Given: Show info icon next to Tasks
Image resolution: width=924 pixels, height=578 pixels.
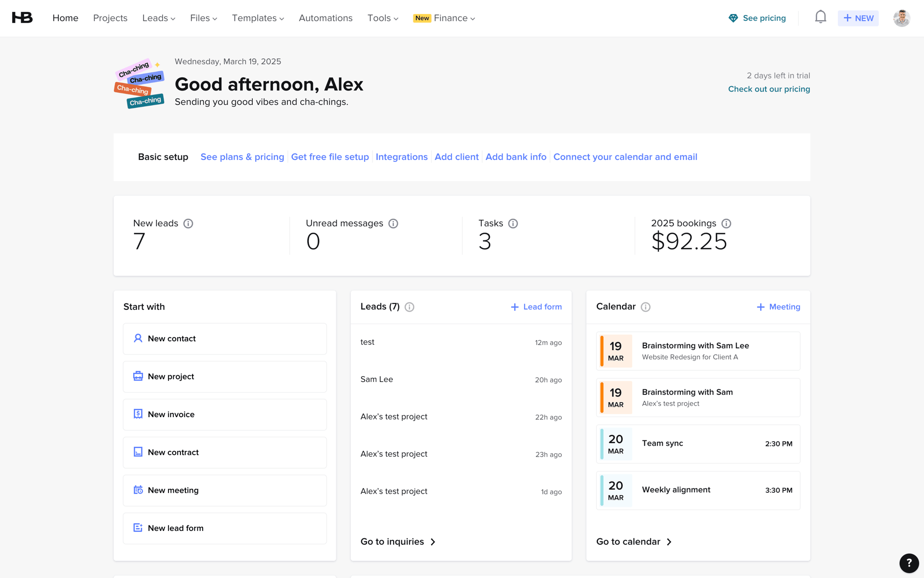Looking at the screenshot, I should click(513, 223).
